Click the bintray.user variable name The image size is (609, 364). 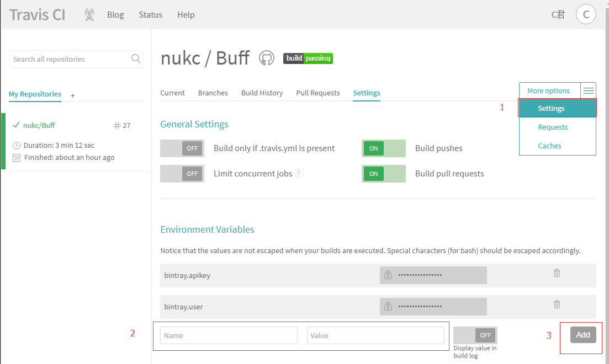click(183, 307)
